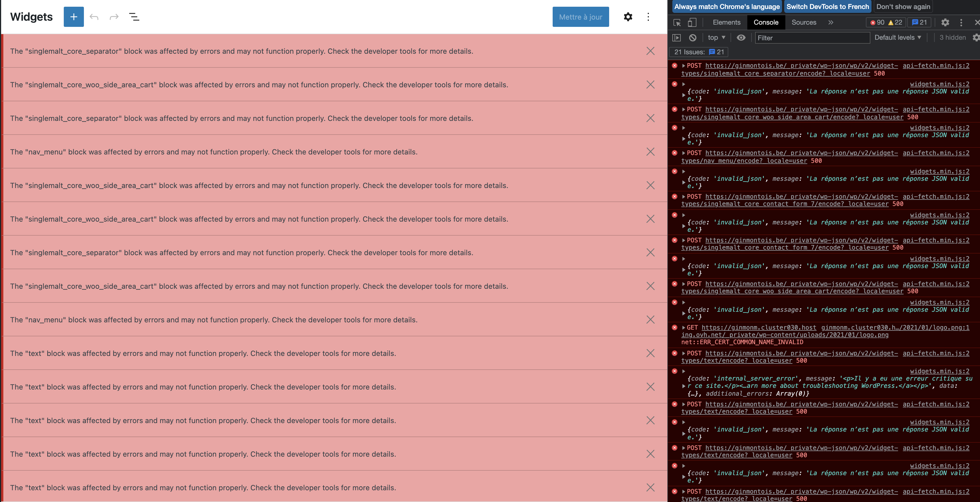Click the undo arrow in editor toolbar
Screen dimensions: 980x502
94,17
